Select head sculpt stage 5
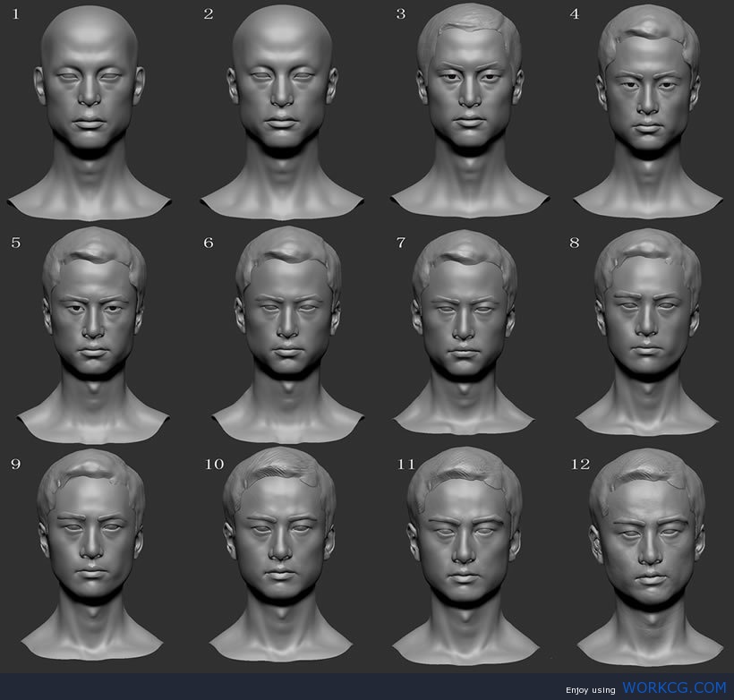 pos(93,336)
